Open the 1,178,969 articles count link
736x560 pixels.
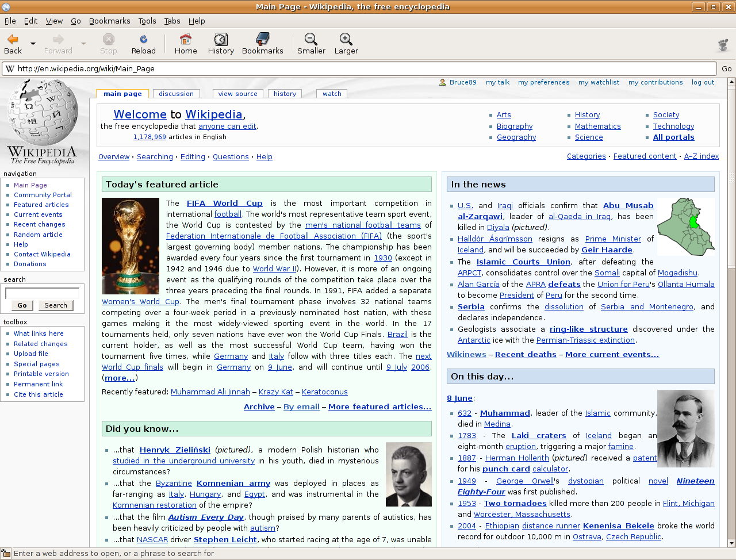click(x=149, y=137)
